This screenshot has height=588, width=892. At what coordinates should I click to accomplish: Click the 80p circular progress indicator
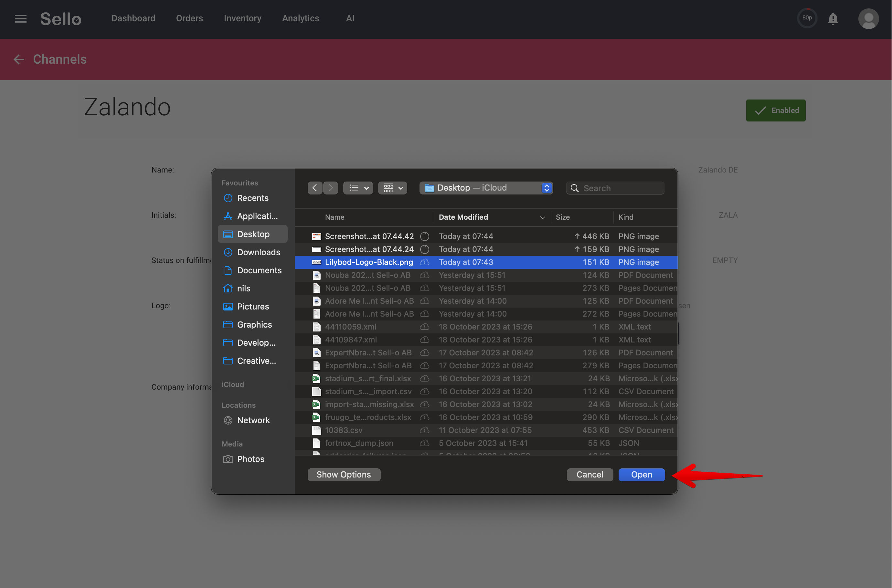[807, 18]
